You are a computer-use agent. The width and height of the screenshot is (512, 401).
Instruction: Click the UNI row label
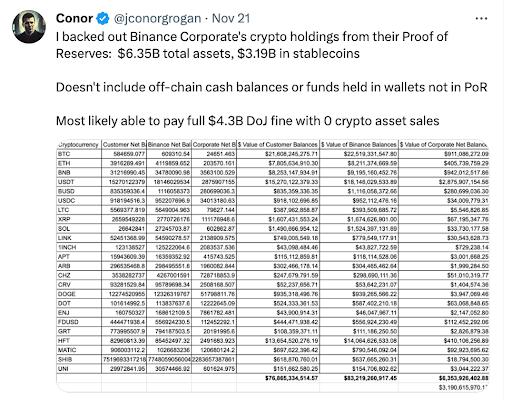[63, 369]
